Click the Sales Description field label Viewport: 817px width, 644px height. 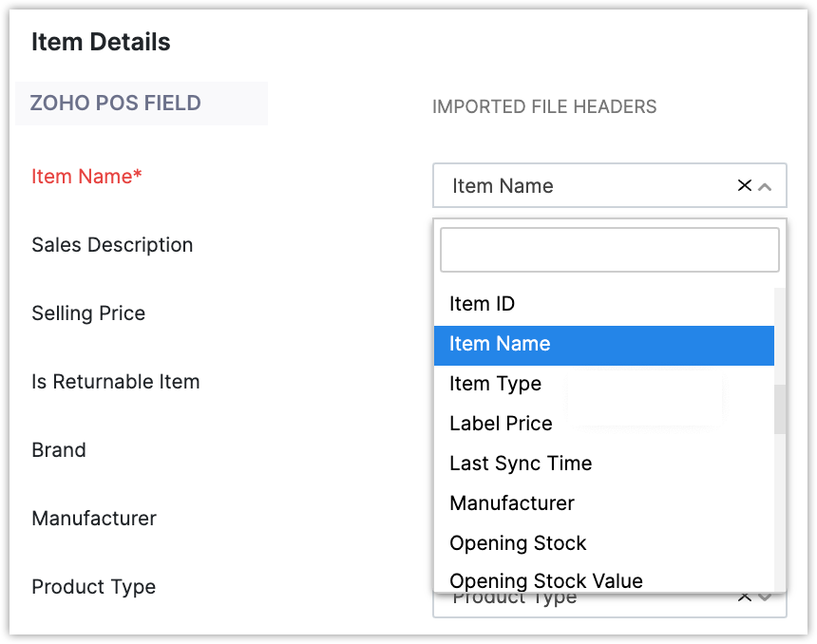point(112,245)
